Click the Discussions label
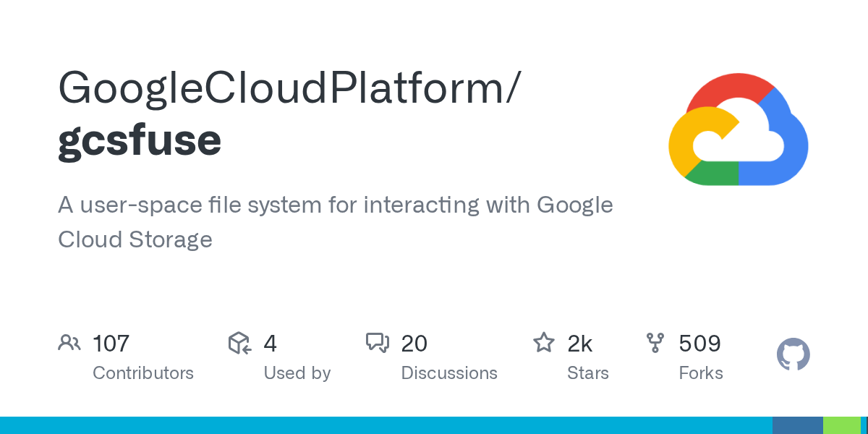This screenshot has height=434, width=868. (449, 373)
